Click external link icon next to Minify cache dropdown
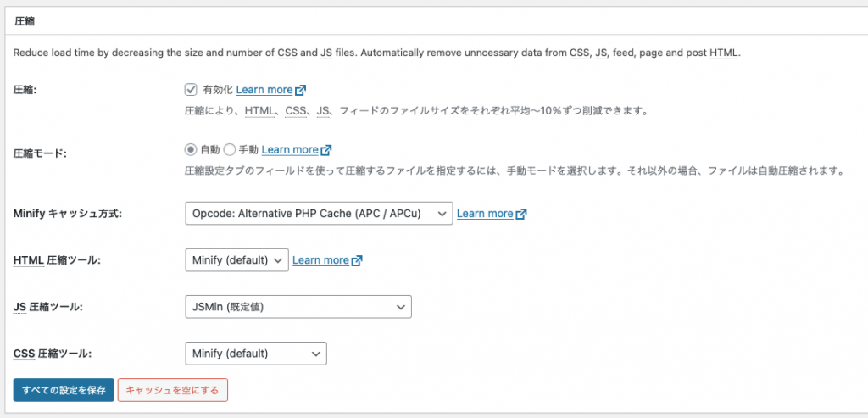 click(521, 214)
